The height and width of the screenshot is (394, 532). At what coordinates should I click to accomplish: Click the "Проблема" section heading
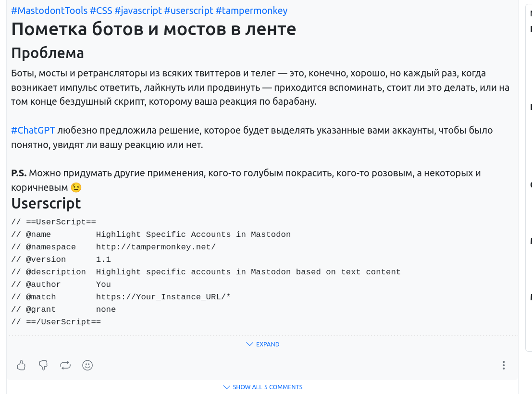point(48,53)
